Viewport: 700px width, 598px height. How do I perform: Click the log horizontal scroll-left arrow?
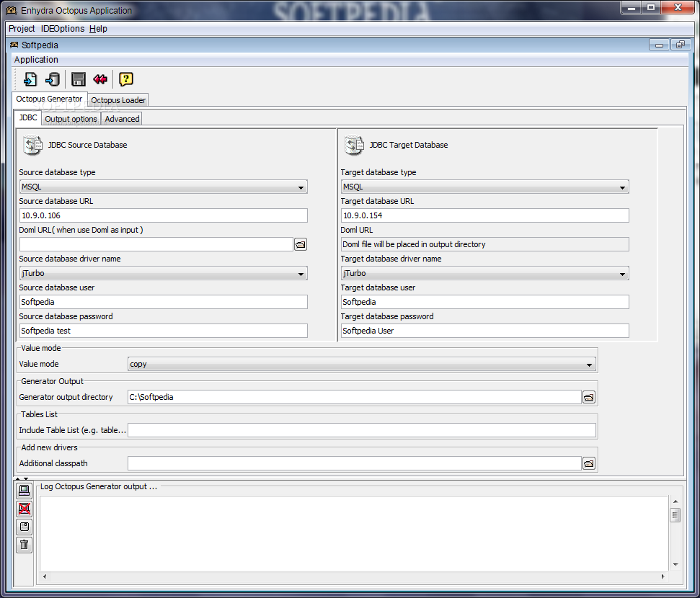[x=45, y=576]
